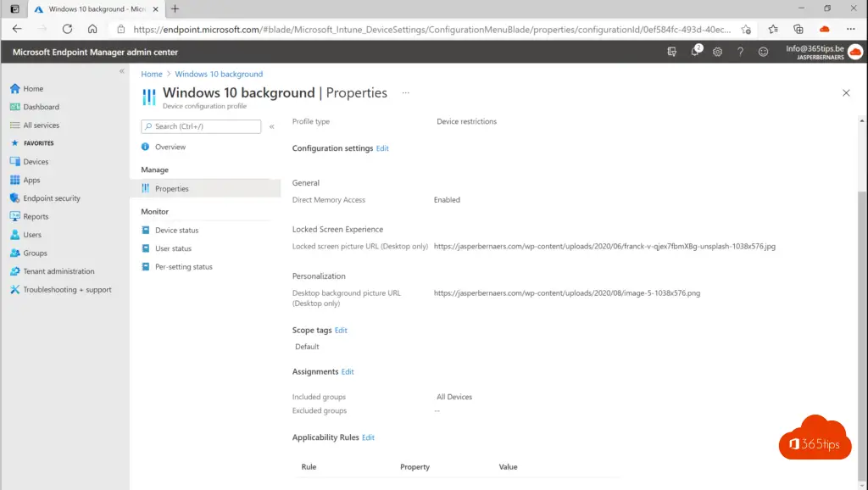The image size is (868, 490).
Task: Go to the browser home page
Action: (x=92, y=29)
